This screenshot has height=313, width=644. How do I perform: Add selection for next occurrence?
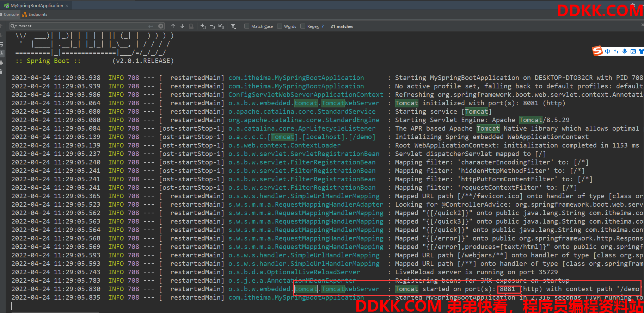(x=203, y=26)
